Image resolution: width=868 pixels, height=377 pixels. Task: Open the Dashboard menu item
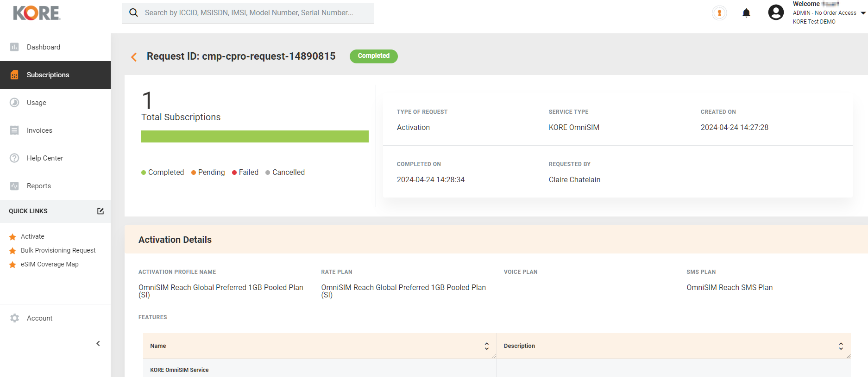[43, 47]
